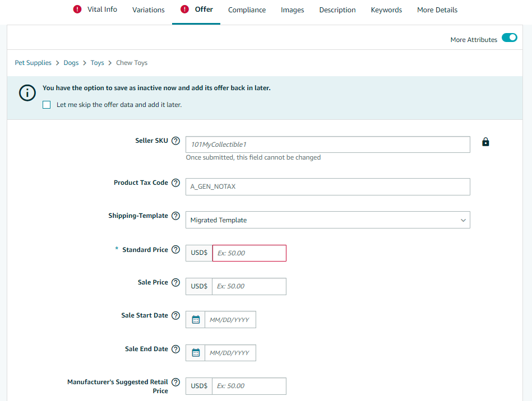Toggle the More Attributes switch

point(509,38)
